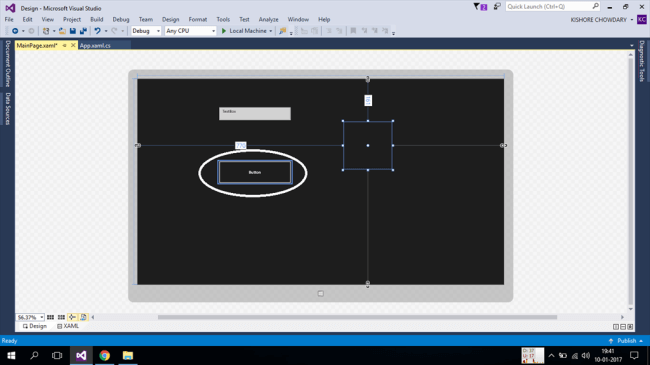Expand the Local Machine target dropdown arrow
650x365 pixels.
[x=271, y=31]
